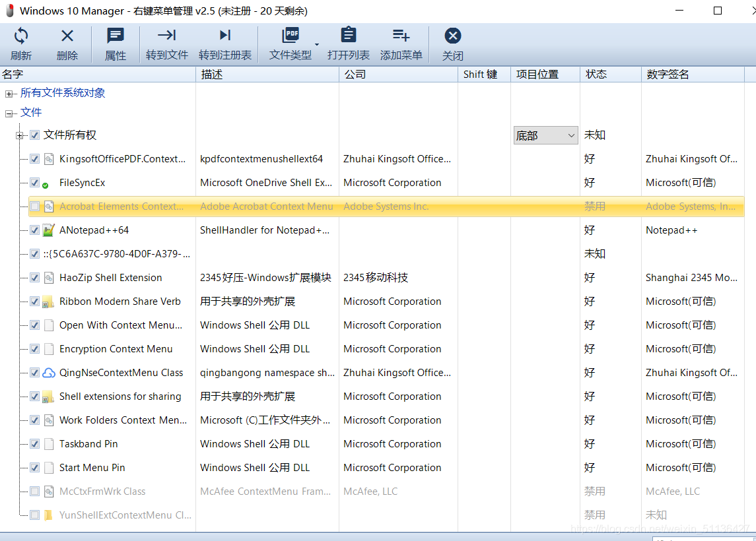
Task: Click the Adobe Acrobat Context Menu description
Action: (x=267, y=207)
